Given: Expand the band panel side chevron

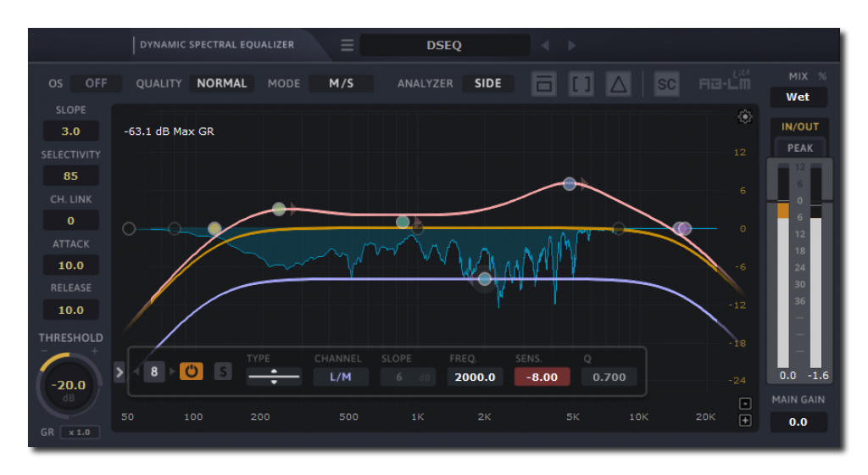Looking at the screenshot, I should pyautogui.click(x=119, y=372).
